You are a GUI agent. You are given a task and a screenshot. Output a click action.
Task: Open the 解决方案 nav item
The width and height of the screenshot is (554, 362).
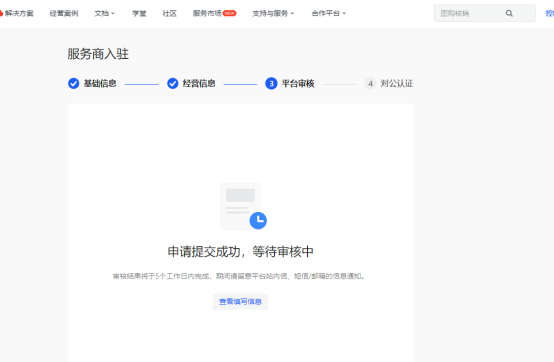click(19, 13)
